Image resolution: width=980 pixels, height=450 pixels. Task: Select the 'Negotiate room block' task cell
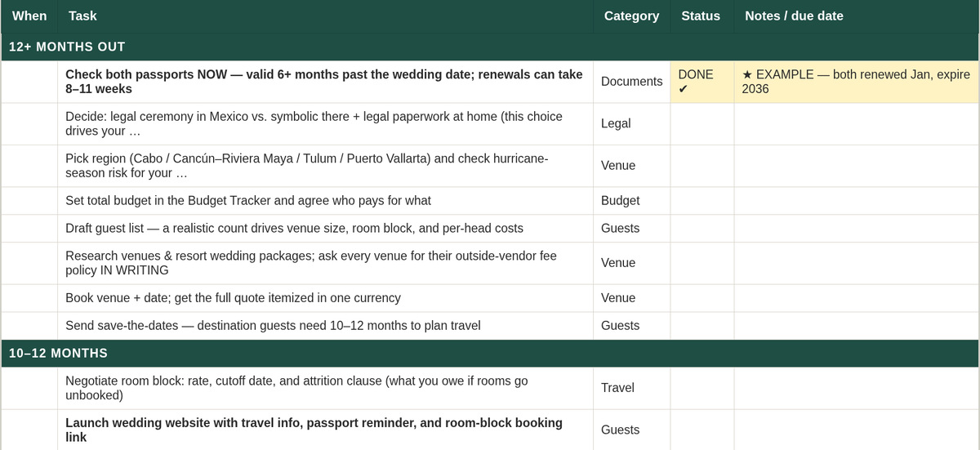coord(326,388)
